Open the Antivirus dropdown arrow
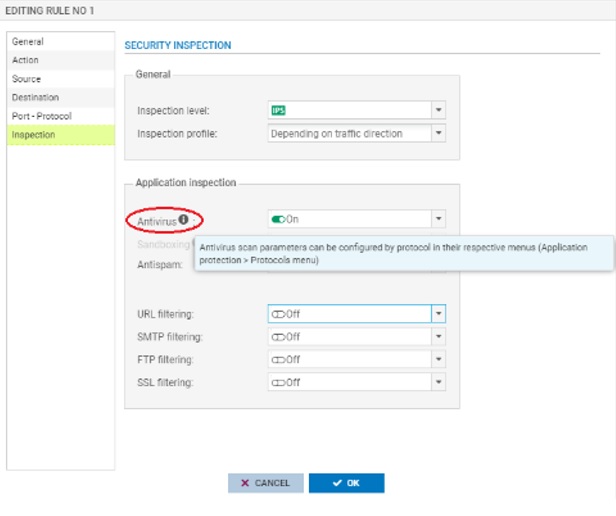Image resolution: width=616 pixels, height=516 pixels. tap(438, 219)
